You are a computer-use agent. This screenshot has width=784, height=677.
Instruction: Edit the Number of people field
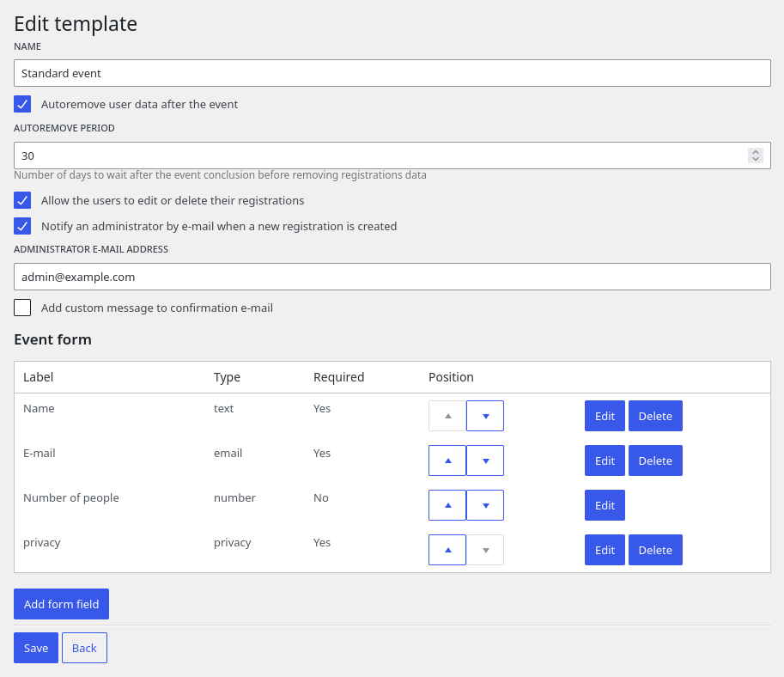coord(605,505)
